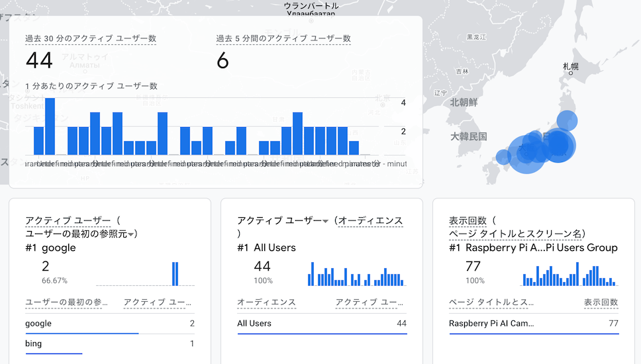Click the 過去 5 分間のアクティブ ユーザー数 label
Screen dimensions: 641x364
point(283,39)
